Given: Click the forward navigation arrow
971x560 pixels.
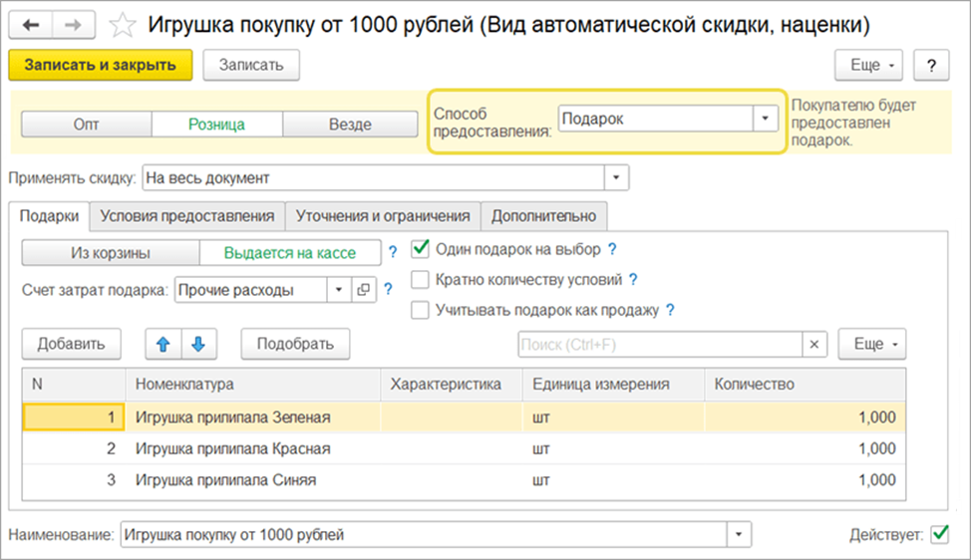Looking at the screenshot, I should tap(73, 24).
